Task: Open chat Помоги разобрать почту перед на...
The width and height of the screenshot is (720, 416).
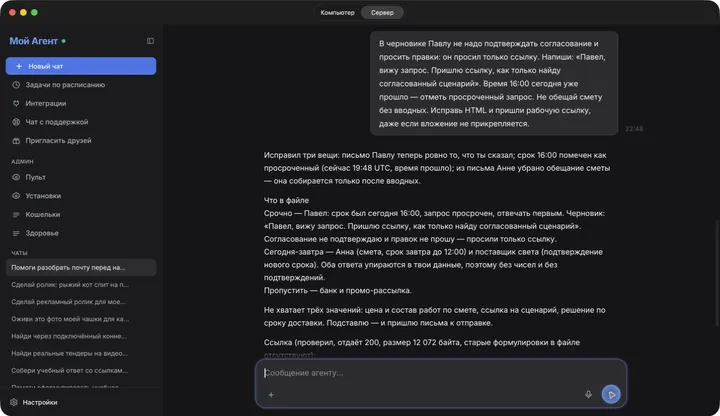Action: coord(81,267)
